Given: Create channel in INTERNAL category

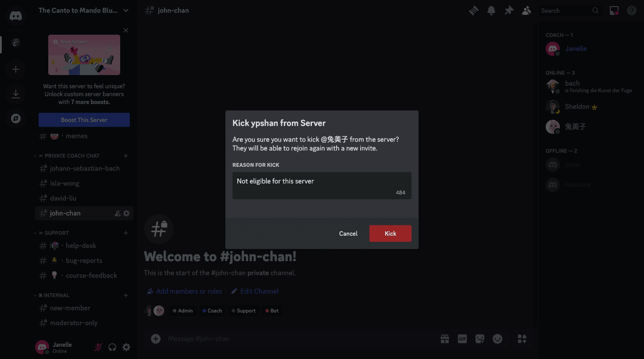Looking at the screenshot, I should click(126, 295).
